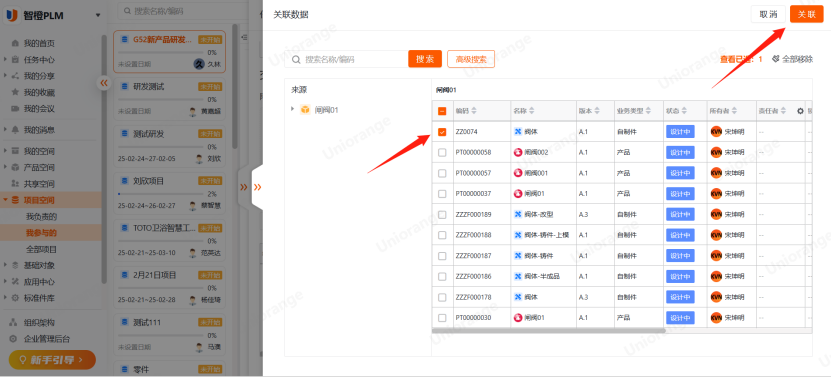831x378 pixels.
Task: Click 查看已选 selected count link
Action: [x=741, y=59]
